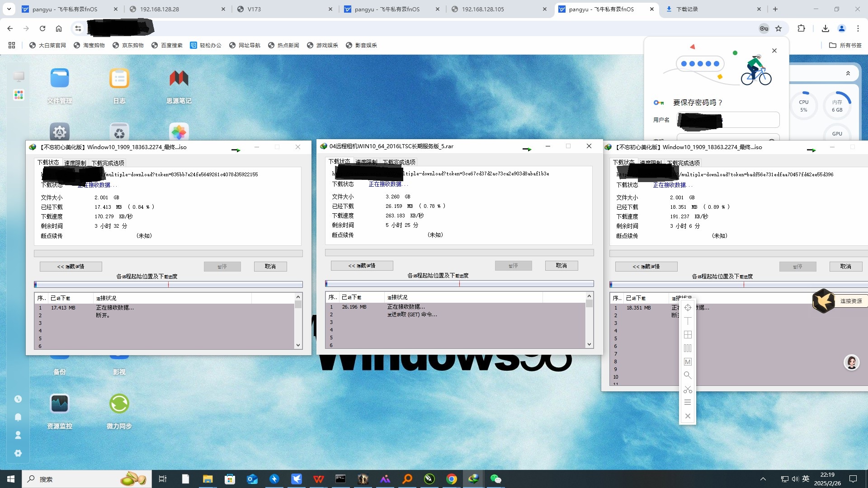
Task: Show hidden system tray icons
Action: tap(763, 479)
